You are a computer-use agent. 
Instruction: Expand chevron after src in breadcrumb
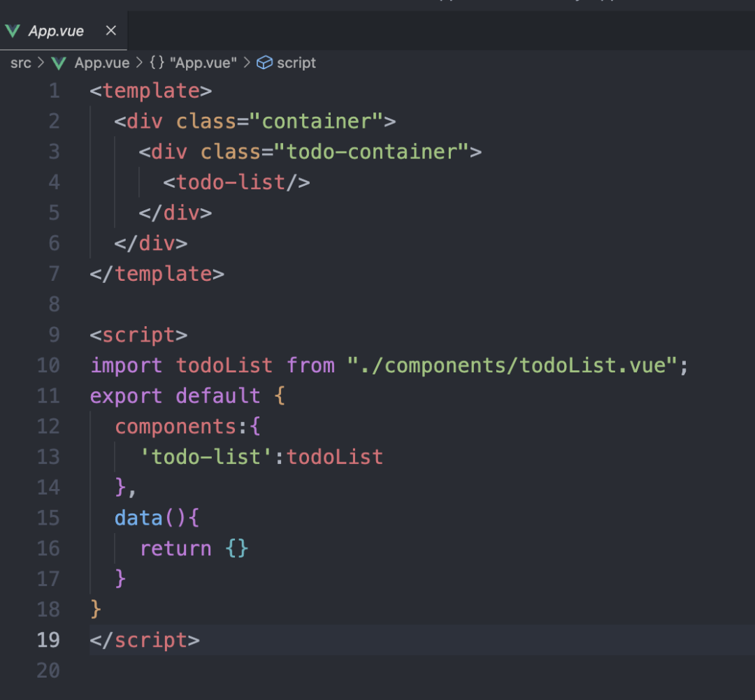point(41,63)
